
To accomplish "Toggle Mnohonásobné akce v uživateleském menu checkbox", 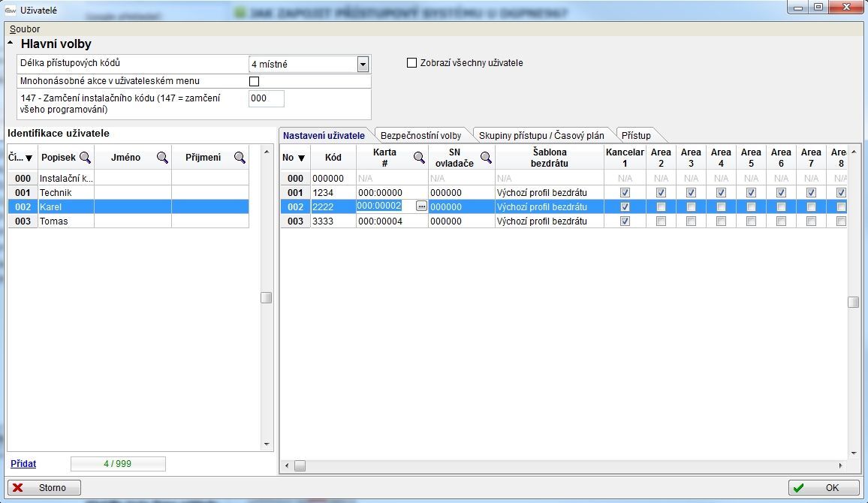I will (x=254, y=81).
